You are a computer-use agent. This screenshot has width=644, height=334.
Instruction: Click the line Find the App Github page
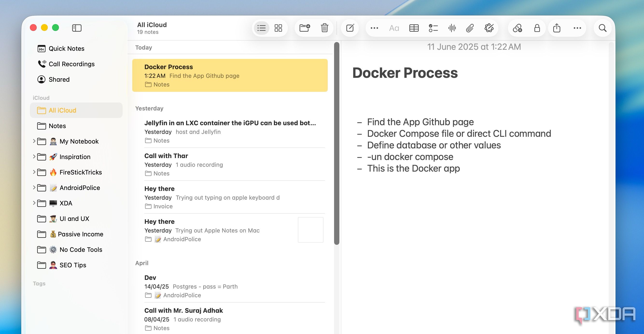[x=420, y=122]
